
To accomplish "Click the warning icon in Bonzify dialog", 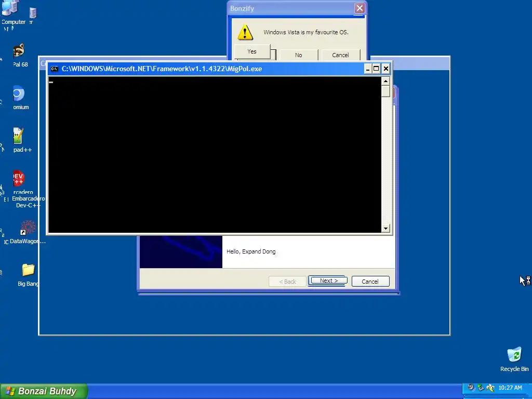I will click(x=245, y=33).
